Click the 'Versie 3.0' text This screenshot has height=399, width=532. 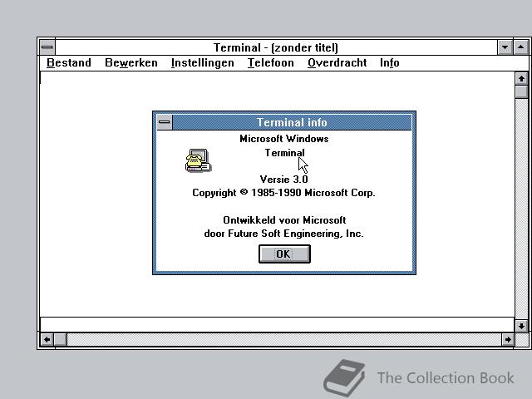click(284, 180)
